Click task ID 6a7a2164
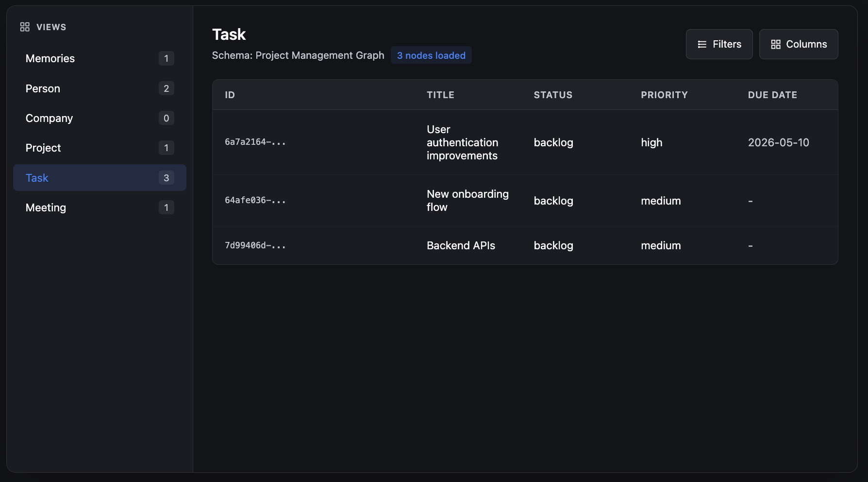 255,142
